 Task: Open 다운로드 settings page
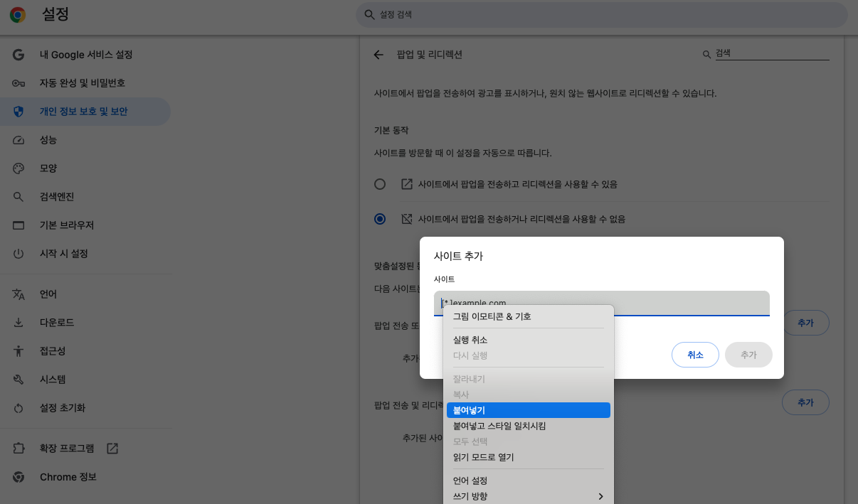click(x=85, y=323)
